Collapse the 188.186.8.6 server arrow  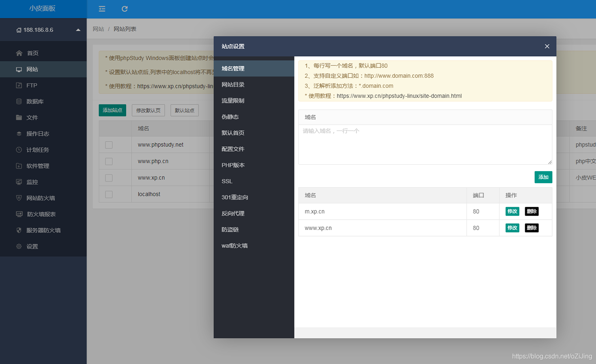coord(78,30)
